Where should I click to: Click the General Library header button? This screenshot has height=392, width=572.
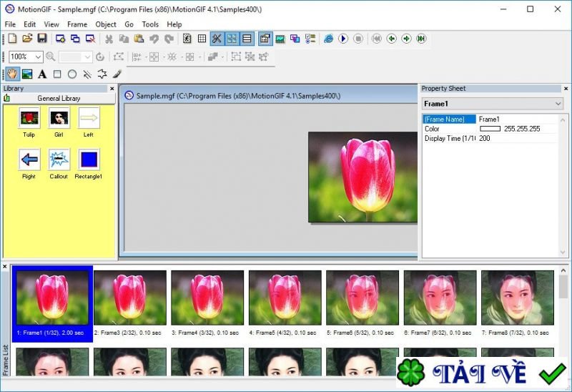pos(59,98)
